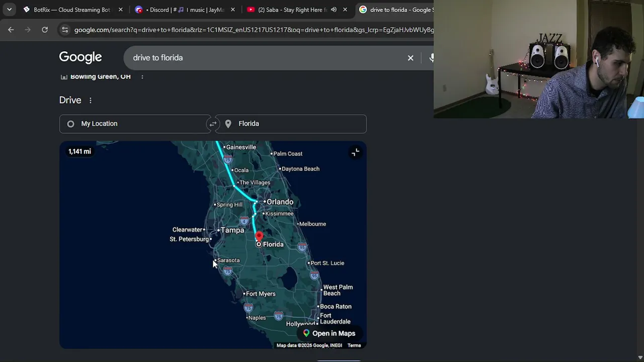Reload the current page
This screenshot has height=362, width=644.
click(x=45, y=30)
